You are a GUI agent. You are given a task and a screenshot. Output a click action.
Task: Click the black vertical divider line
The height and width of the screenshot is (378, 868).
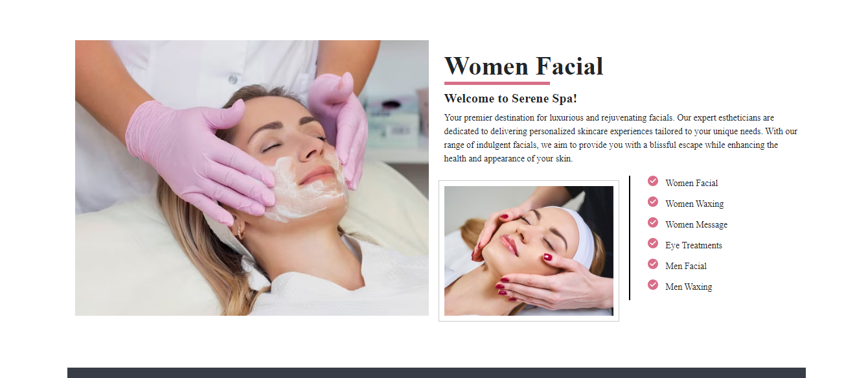click(630, 238)
